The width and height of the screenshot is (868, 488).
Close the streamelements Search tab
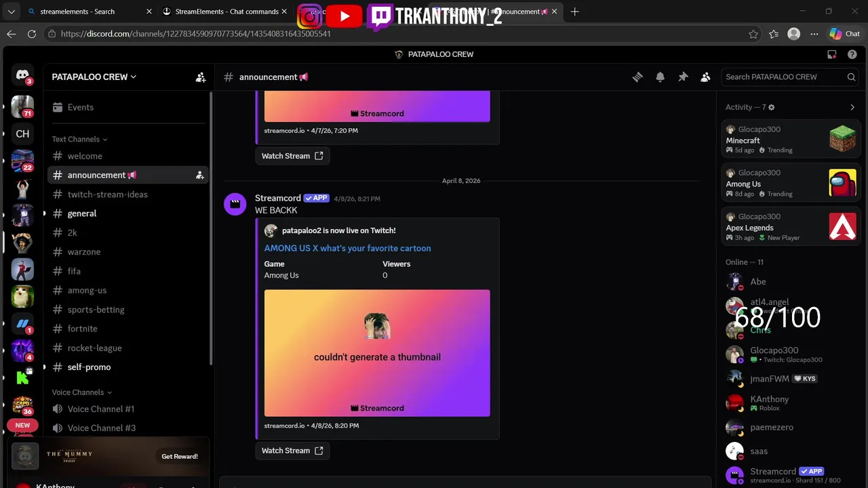pyautogui.click(x=149, y=12)
